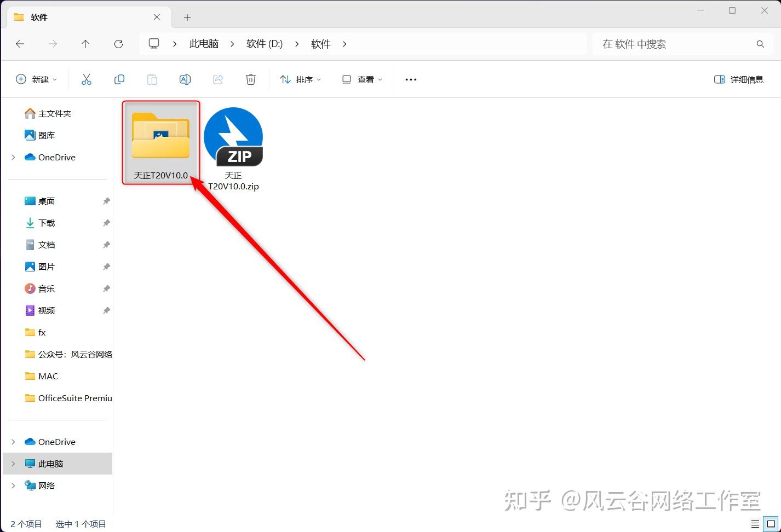Delete the selected folder with trash icon
Viewport: 781px width, 532px height.
pyautogui.click(x=251, y=79)
